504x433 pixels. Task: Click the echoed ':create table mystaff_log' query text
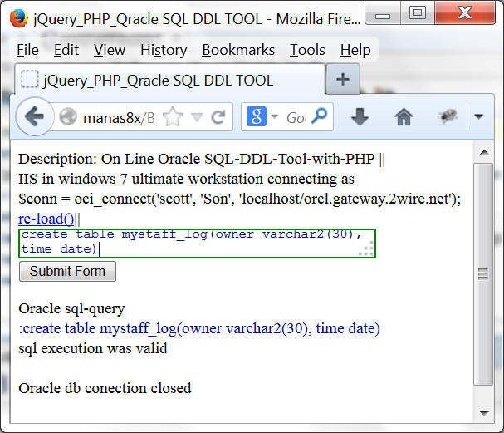click(x=199, y=328)
